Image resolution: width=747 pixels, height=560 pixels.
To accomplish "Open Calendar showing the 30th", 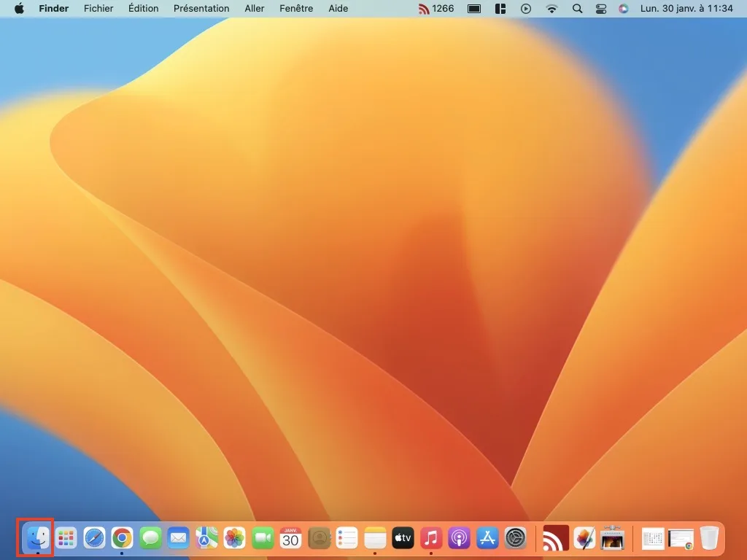I will pos(290,537).
